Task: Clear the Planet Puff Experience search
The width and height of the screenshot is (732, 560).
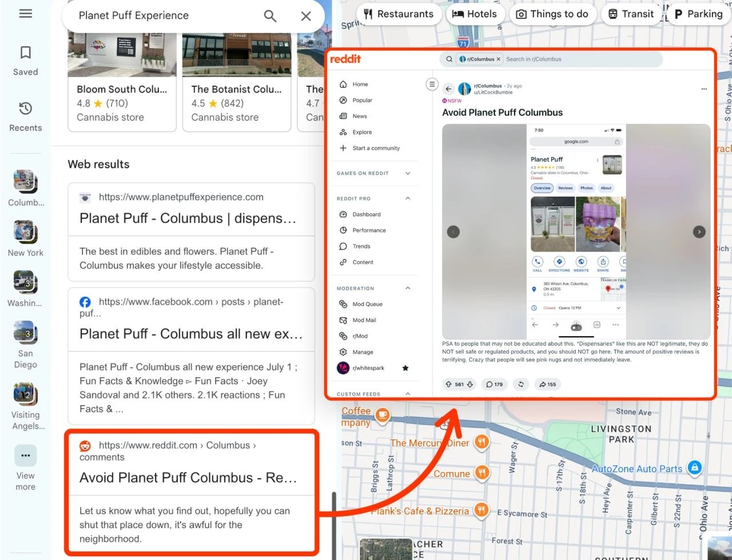Action: click(x=306, y=16)
